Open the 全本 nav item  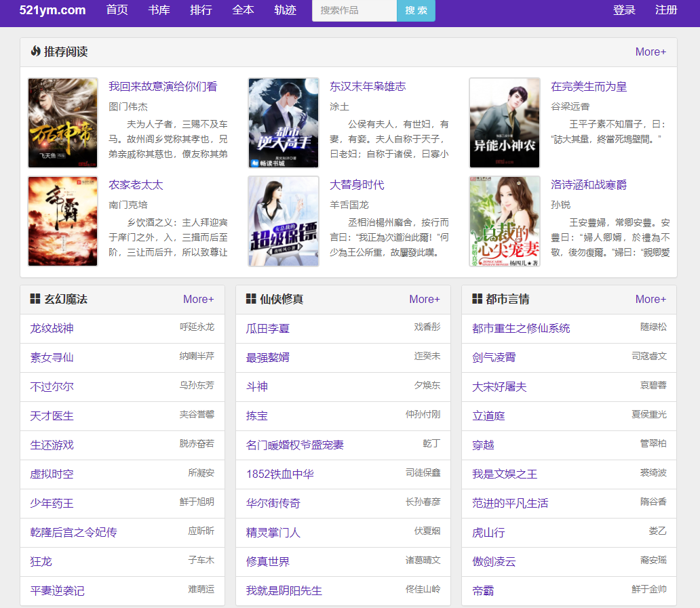[x=243, y=9]
